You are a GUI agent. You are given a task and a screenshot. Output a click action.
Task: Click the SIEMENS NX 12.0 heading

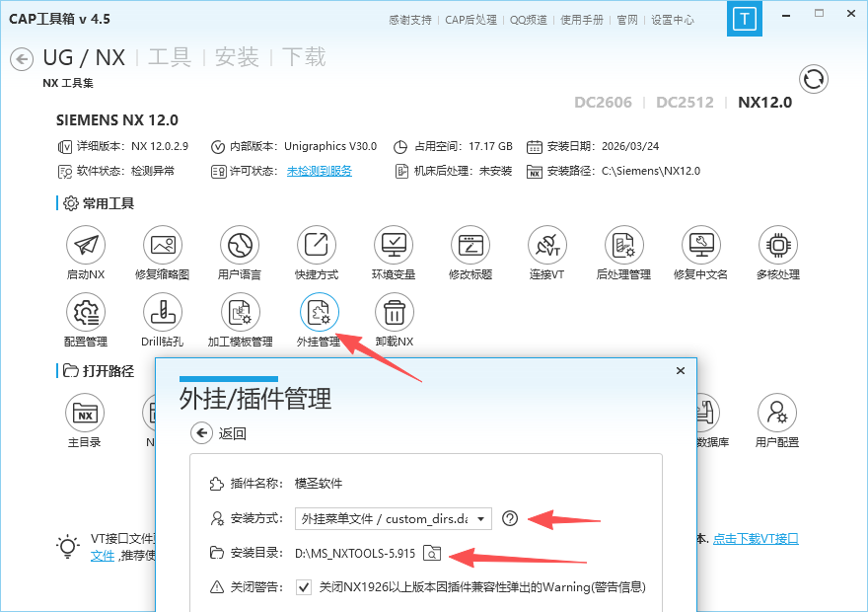(117, 120)
